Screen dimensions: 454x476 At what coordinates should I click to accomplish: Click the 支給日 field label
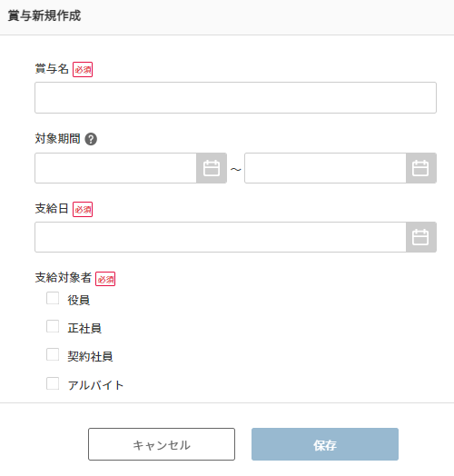click(52, 209)
